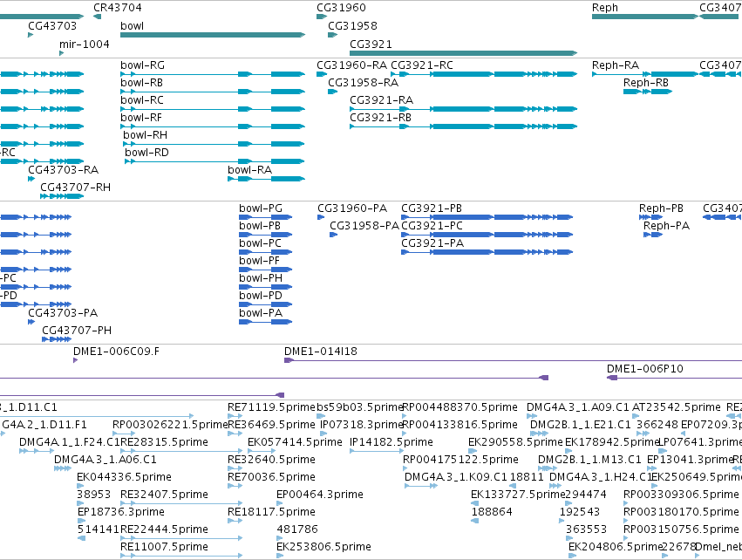Click the CG43703-PA protein
The height and width of the screenshot is (560, 742).
(x=31, y=322)
